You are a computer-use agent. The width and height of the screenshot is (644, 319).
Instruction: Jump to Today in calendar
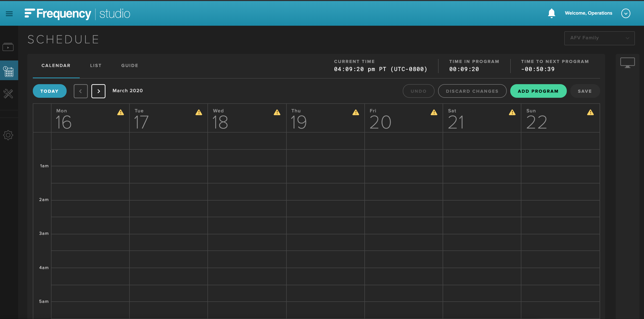[49, 91]
